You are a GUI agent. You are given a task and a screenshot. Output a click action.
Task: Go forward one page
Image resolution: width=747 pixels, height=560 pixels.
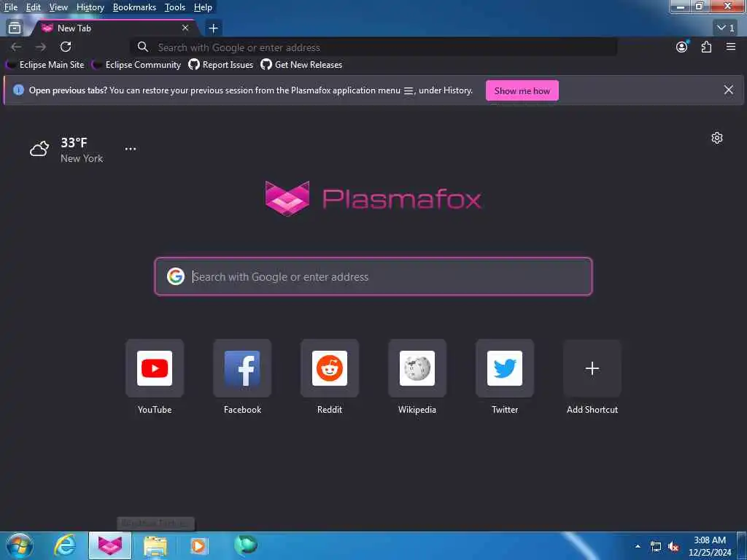[x=41, y=47]
